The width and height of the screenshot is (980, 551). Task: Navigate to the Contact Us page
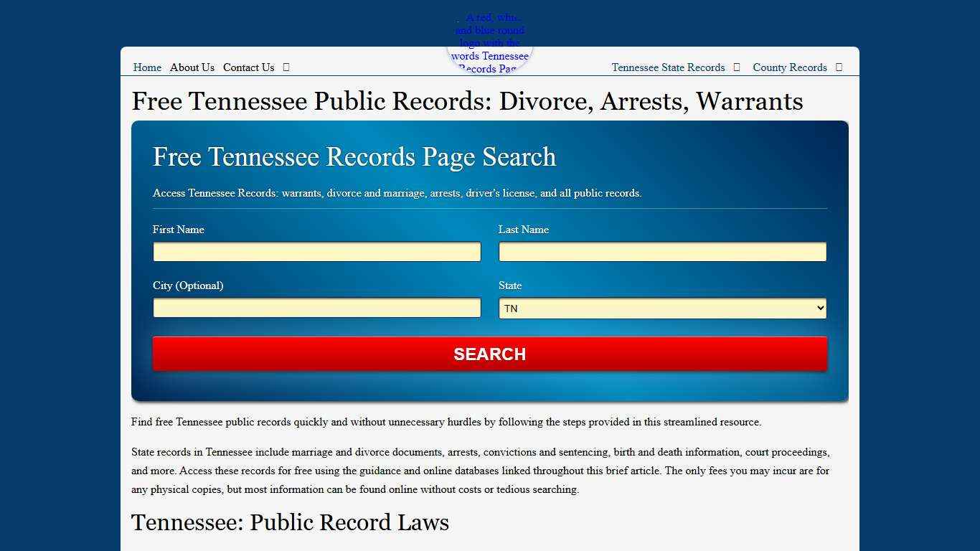(x=248, y=67)
